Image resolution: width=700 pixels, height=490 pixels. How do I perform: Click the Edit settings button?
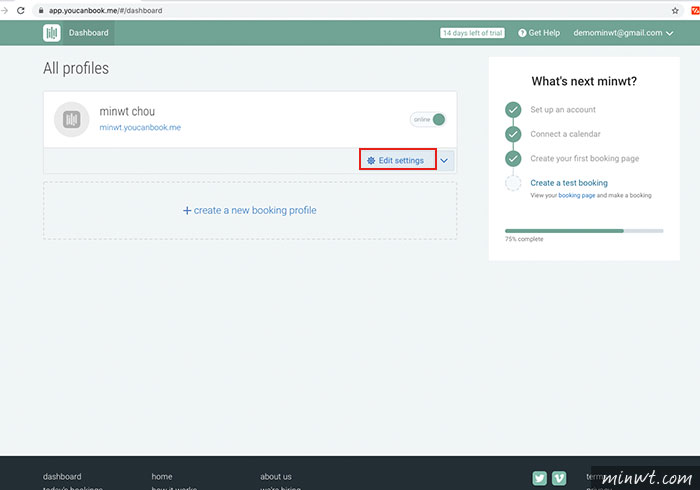point(398,160)
